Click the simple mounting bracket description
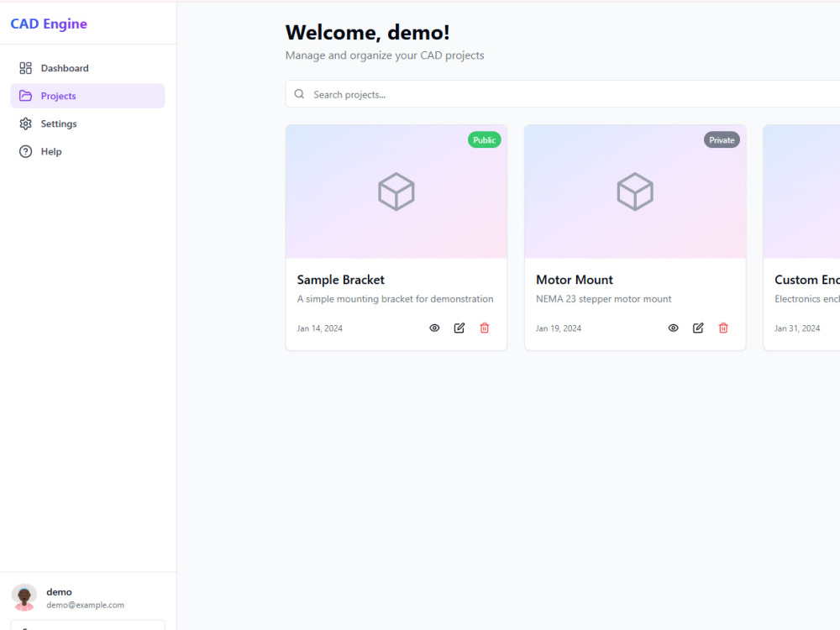This screenshot has width=840, height=630. point(396,299)
